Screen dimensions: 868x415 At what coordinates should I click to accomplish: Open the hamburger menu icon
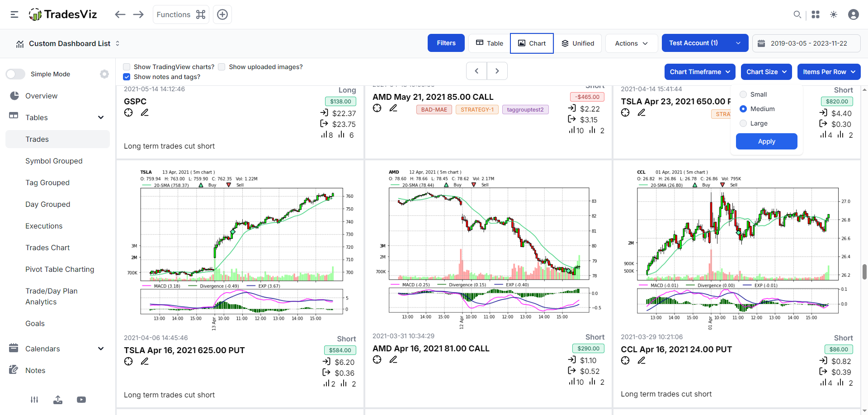[x=14, y=14]
